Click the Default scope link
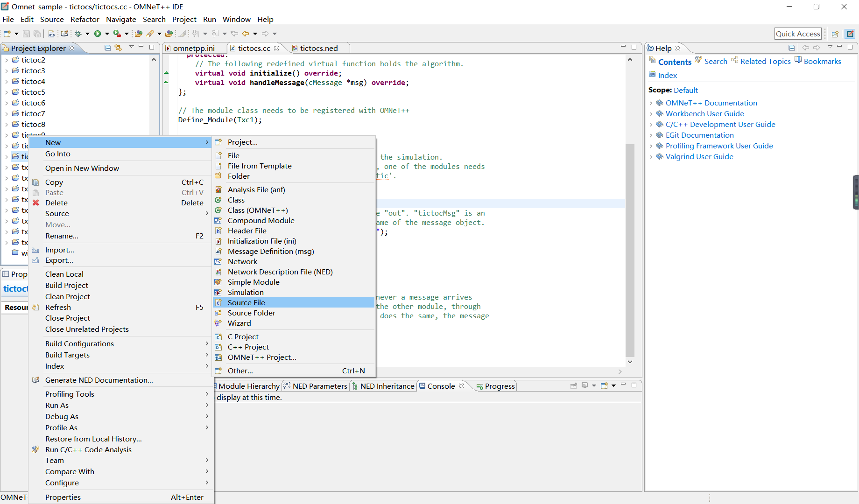The height and width of the screenshot is (504, 859). [x=686, y=90]
